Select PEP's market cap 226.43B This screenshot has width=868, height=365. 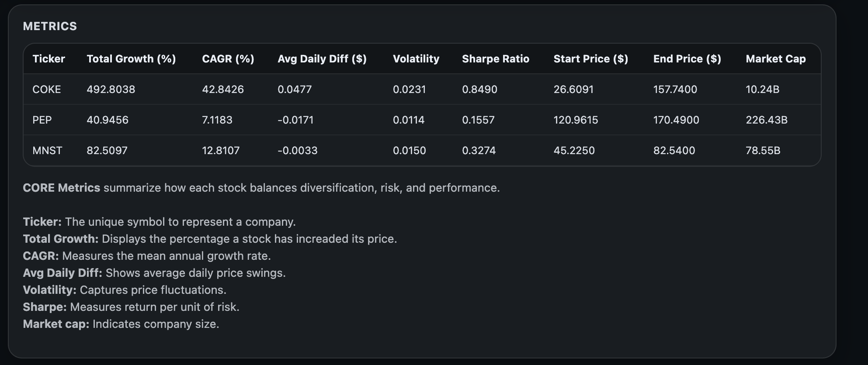(766, 120)
